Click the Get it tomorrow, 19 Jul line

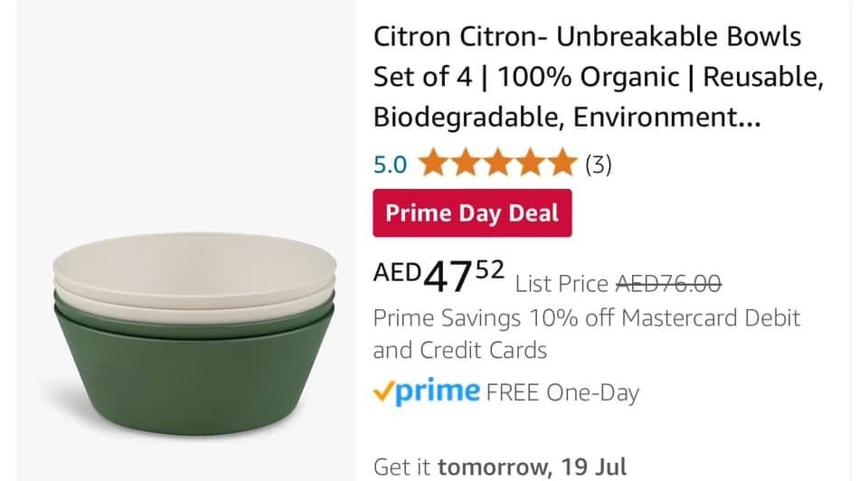click(500, 467)
